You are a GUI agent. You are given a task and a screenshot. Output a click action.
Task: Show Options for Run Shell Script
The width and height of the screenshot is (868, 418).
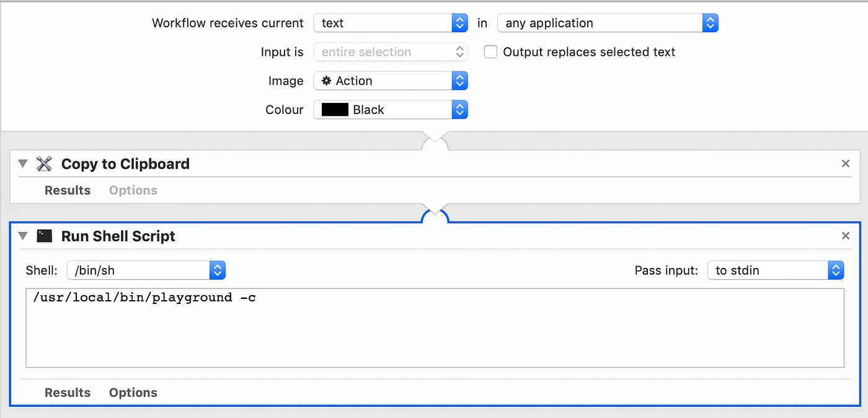tap(133, 393)
